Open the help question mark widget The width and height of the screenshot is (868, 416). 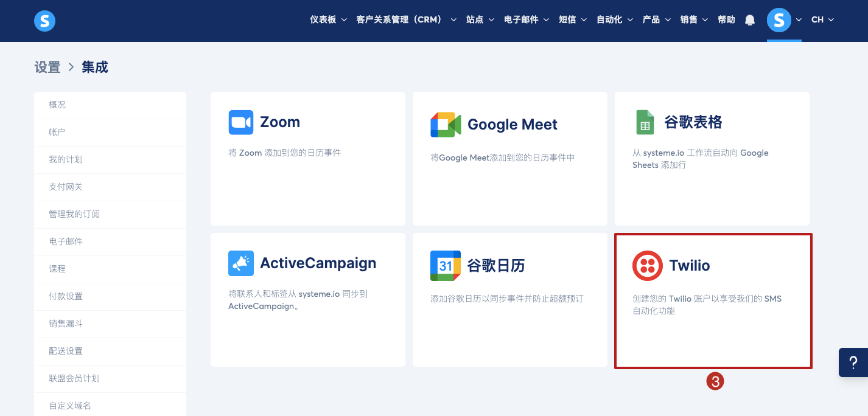(x=853, y=363)
